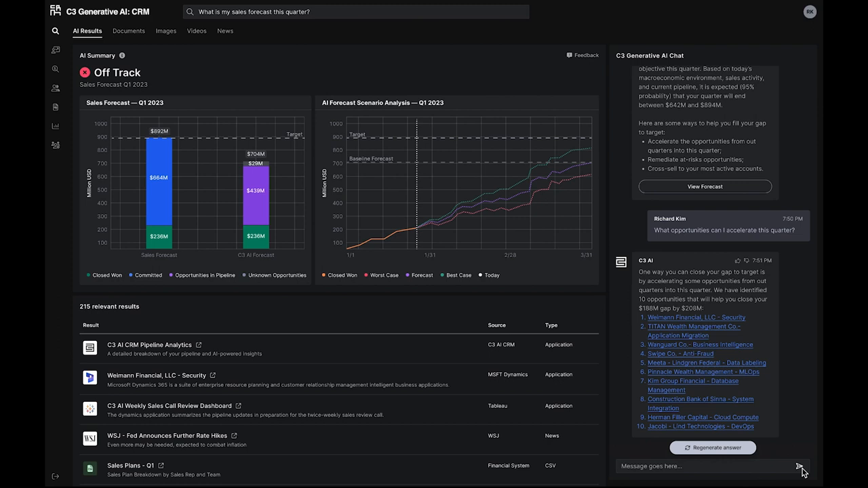Click the C3 logo in header
The height and width of the screenshot is (488, 868).
pyautogui.click(x=56, y=10)
